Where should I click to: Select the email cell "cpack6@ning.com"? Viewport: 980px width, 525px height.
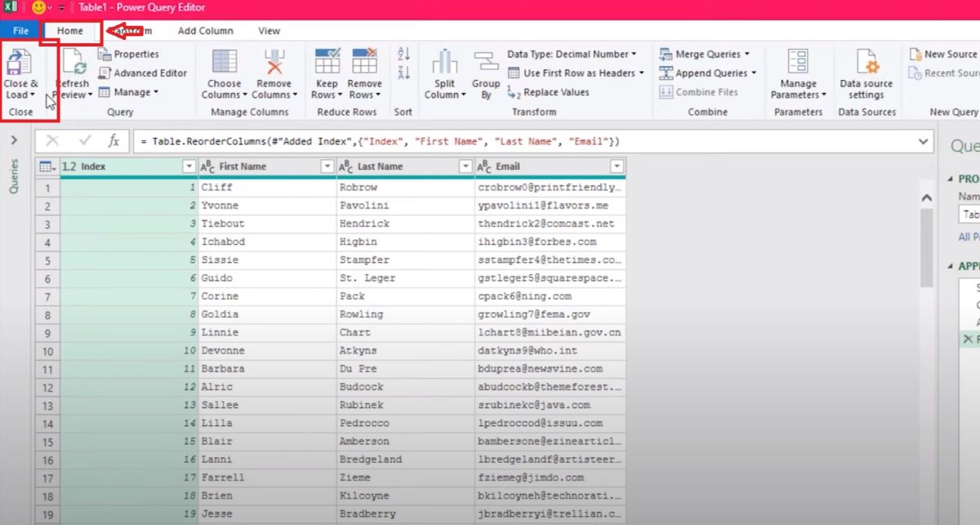coord(550,296)
